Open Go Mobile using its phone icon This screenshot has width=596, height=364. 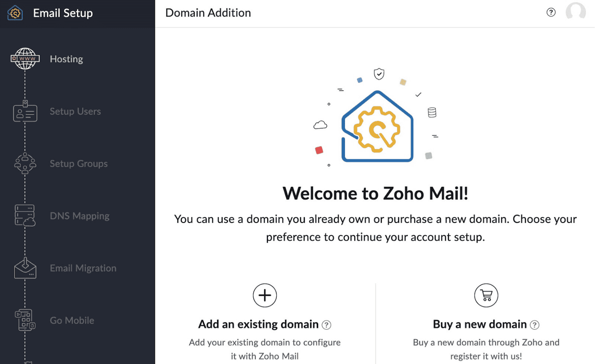click(x=25, y=320)
